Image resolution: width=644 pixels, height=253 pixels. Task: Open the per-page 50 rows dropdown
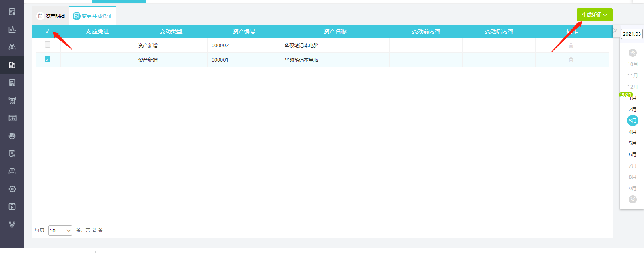pos(60,230)
